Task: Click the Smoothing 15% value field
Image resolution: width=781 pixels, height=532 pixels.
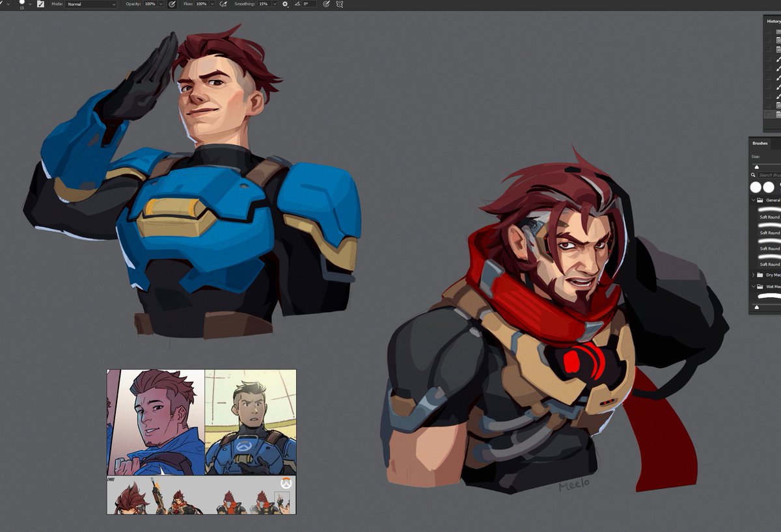Action: coord(264,4)
